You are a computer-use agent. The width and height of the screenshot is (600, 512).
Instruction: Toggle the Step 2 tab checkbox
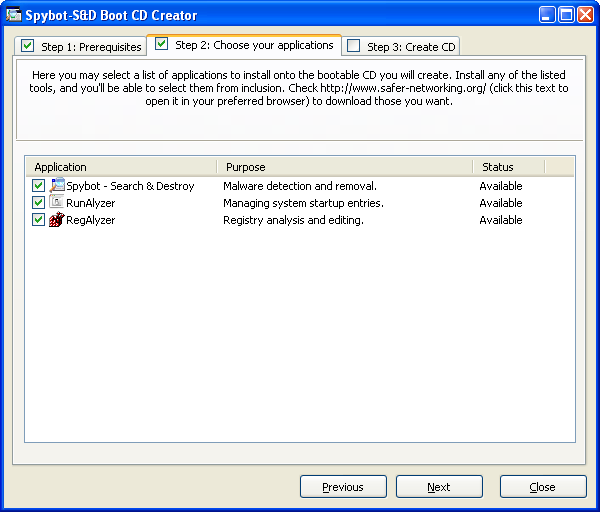click(161, 44)
